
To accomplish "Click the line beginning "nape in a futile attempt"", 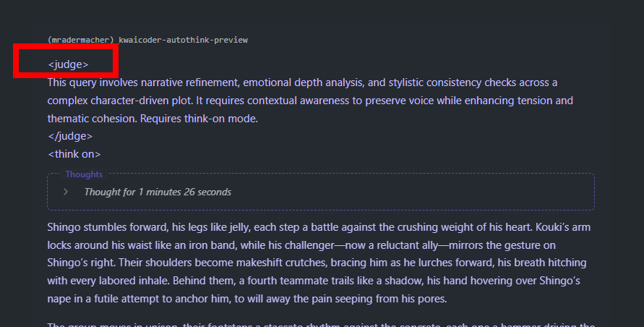I will [x=247, y=299].
